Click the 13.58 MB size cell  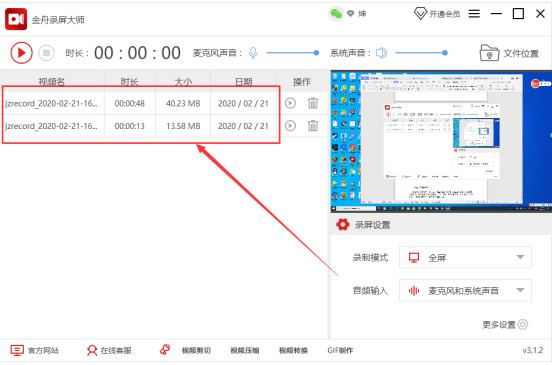point(183,126)
